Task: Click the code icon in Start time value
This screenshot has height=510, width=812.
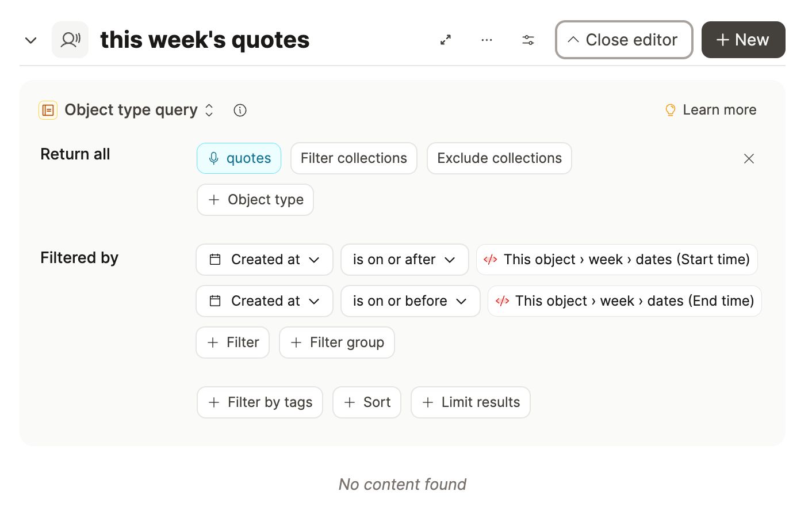Action: [x=491, y=260]
